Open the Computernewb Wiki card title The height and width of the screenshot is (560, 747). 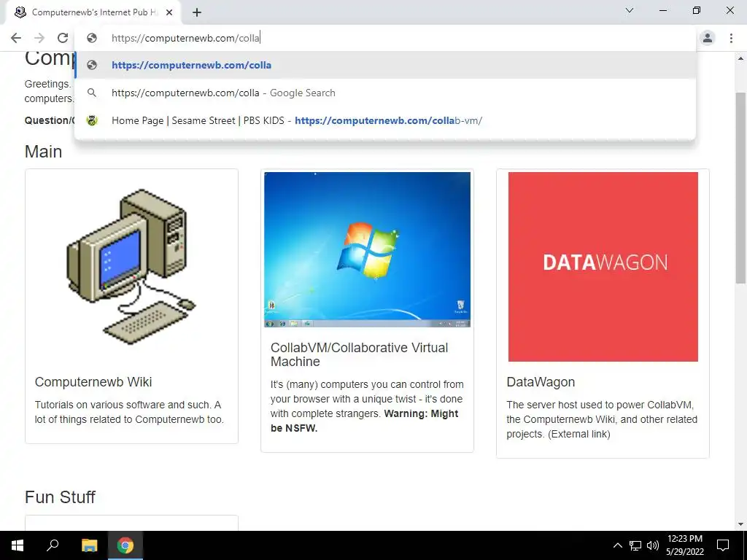[93, 382]
